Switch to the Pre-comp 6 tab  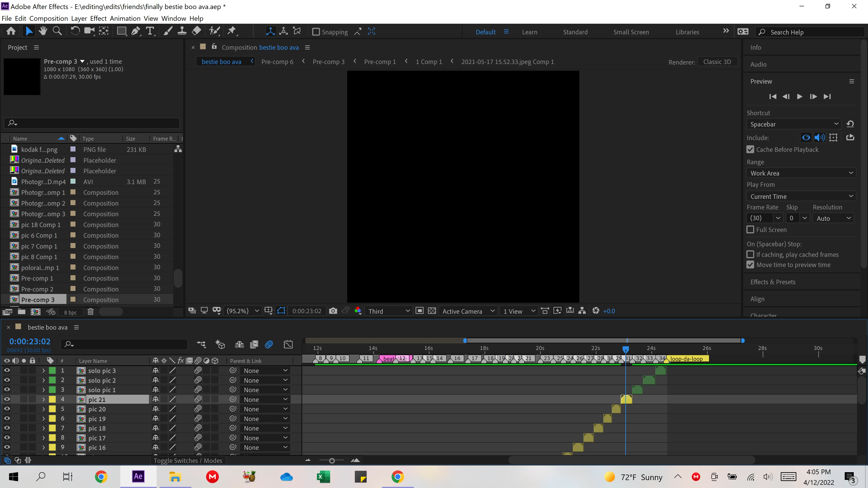pos(277,62)
